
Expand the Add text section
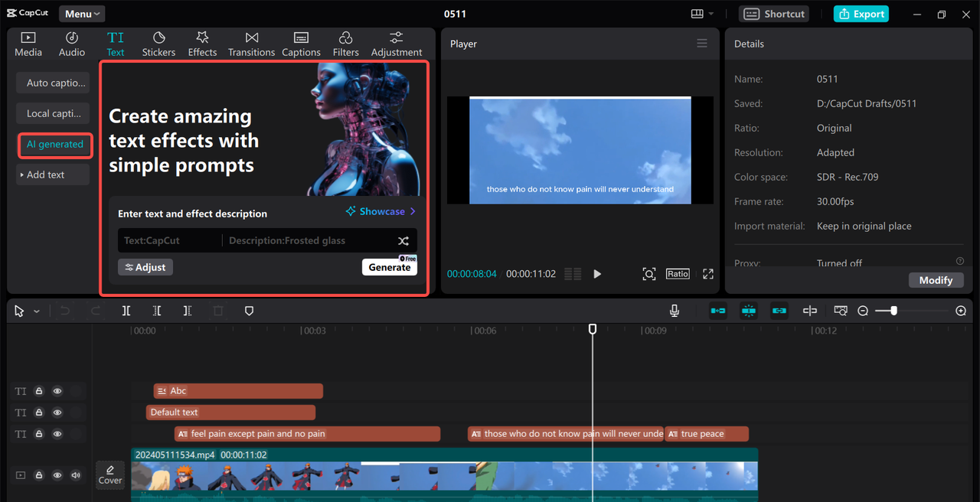click(x=54, y=174)
